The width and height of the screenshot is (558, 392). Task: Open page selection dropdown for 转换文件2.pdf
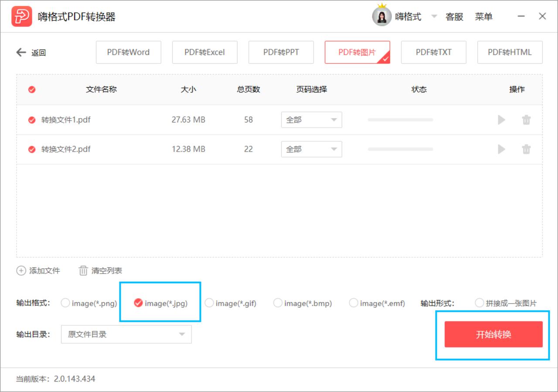[x=312, y=149]
